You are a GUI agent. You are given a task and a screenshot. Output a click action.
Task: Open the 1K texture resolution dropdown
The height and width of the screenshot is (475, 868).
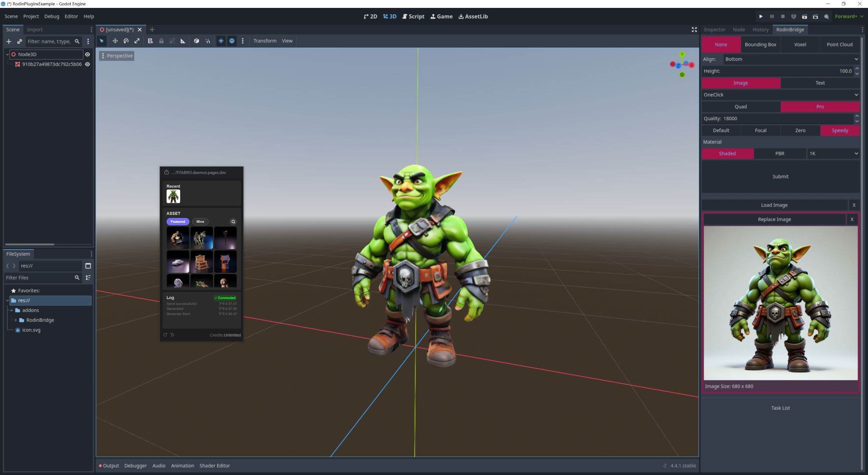(833, 154)
